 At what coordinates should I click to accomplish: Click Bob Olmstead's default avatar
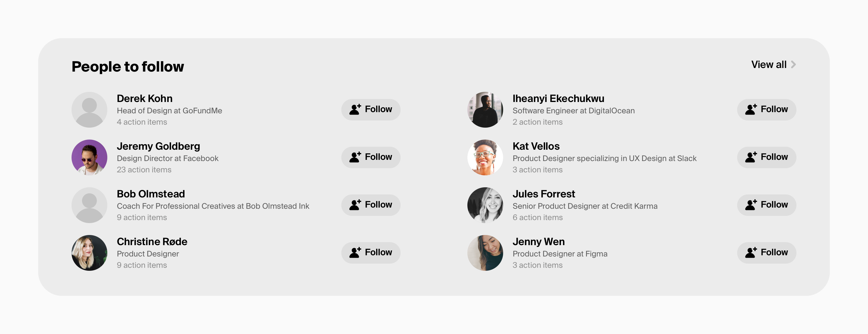tap(89, 205)
